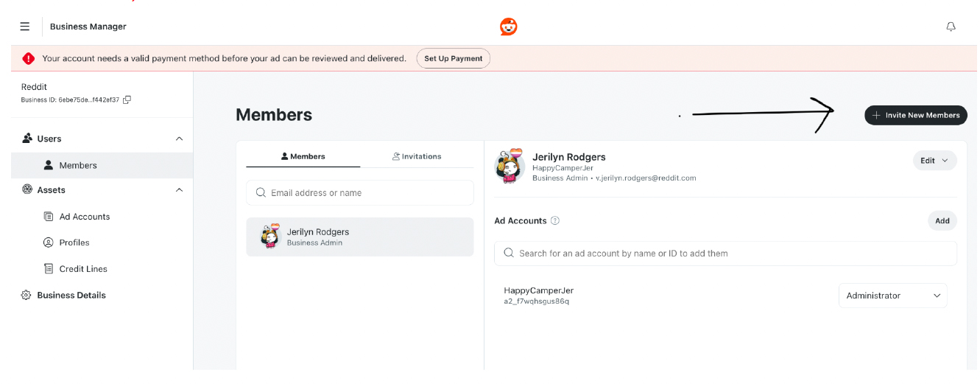Click the Business Details gear icon

(x=27, y=295)
